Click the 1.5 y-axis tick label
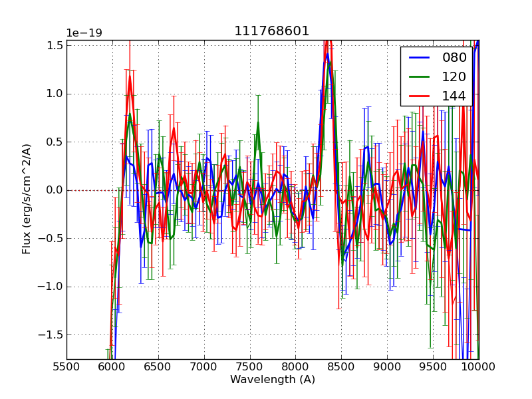Screen dimensions: 532x399 click(x=55, y=45)
